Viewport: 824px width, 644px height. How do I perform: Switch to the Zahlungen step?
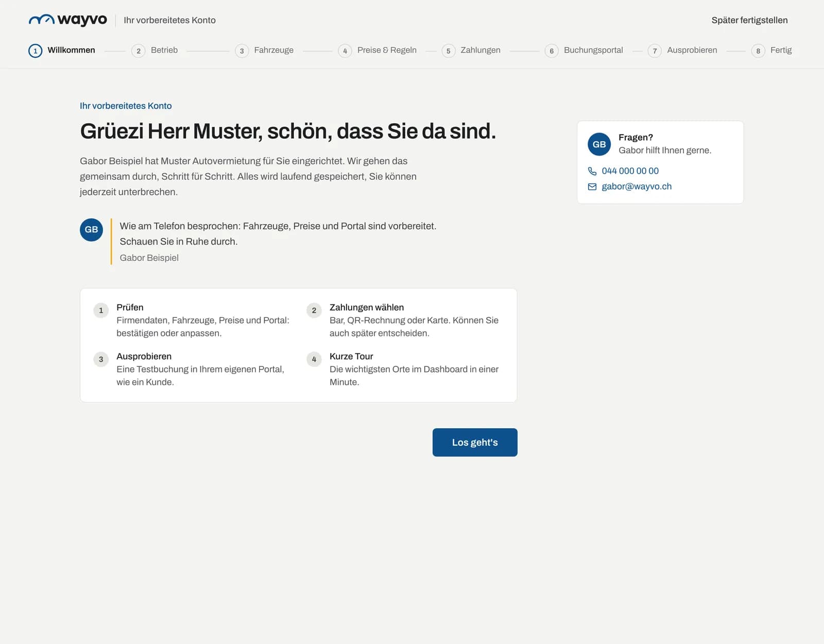[x=471, y=50]
